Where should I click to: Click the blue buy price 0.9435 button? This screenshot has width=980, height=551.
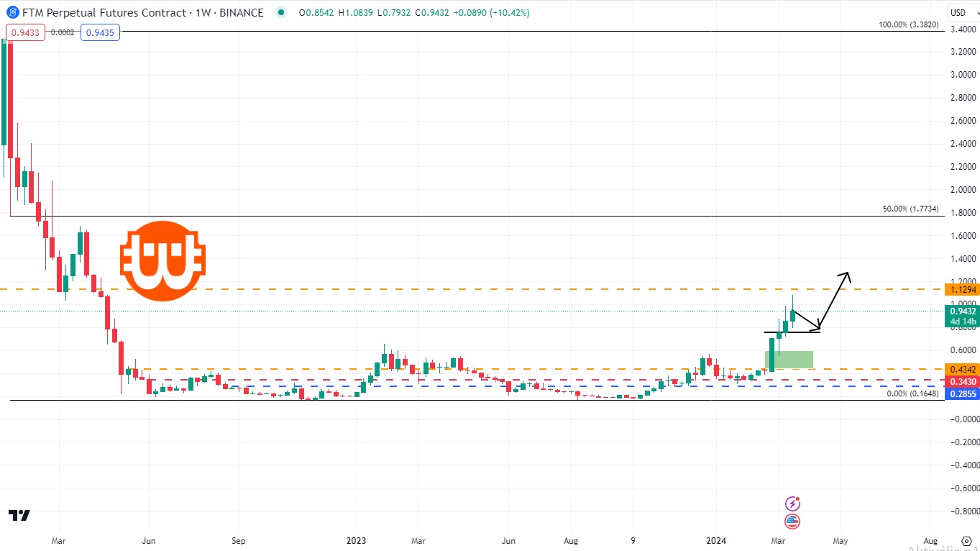click(x=101, y=32)
